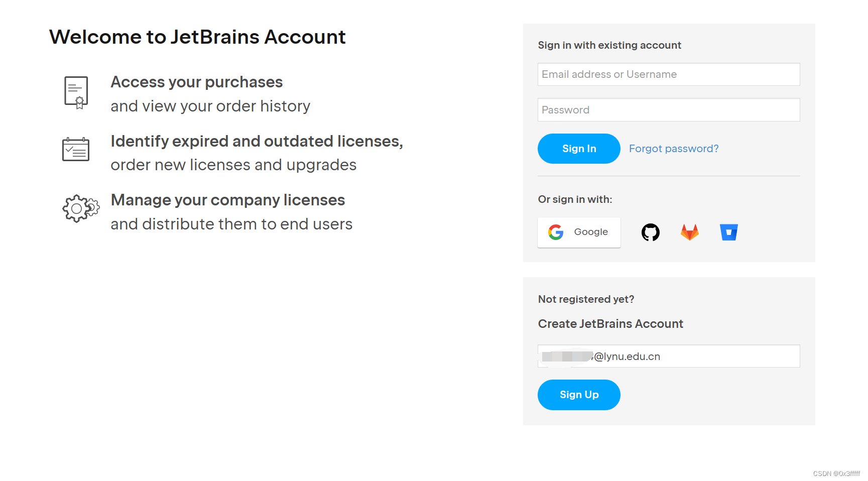This screenshot has width=868, height=481.
Task: Sign in with Google account
Action: tap(578, 232)
